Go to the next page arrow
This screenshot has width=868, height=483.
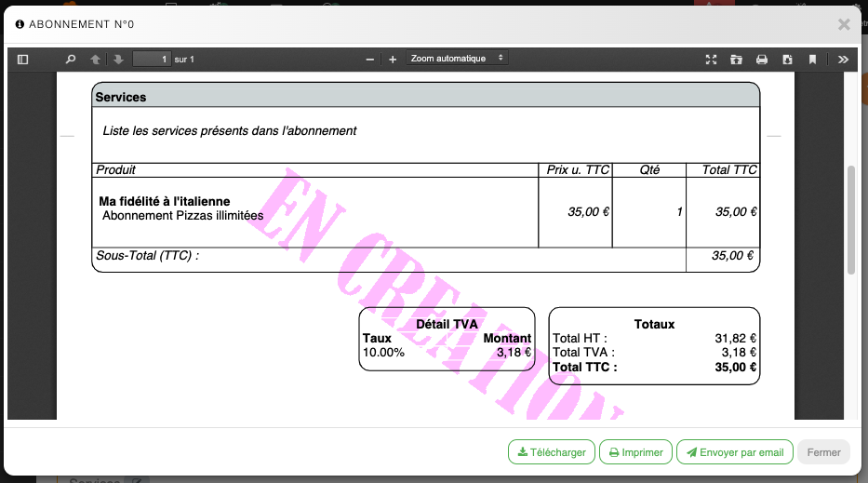118,60
